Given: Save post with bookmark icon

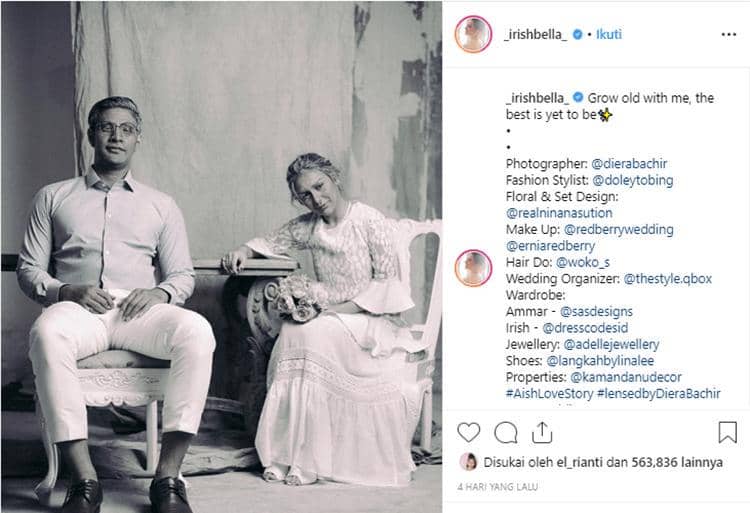Looking at the screenshot, I should (728, 432).
